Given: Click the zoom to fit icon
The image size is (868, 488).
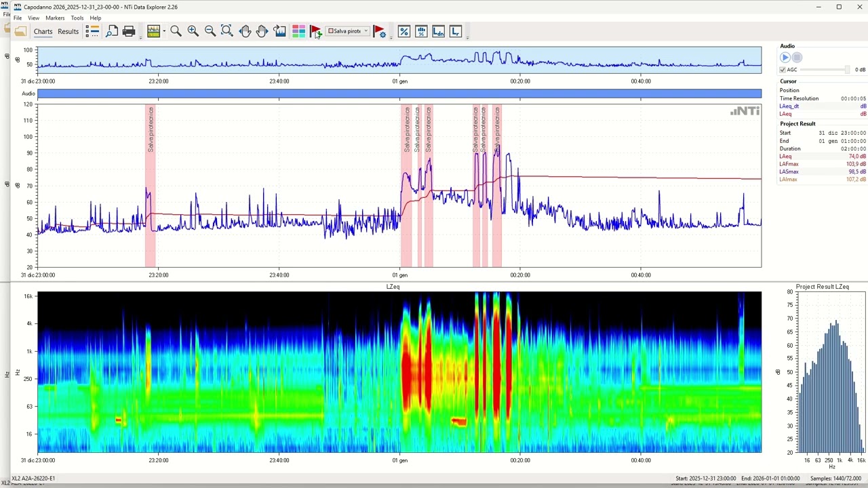Looking at the screenshot, I should pyautogui.click(x=226, y=31).
